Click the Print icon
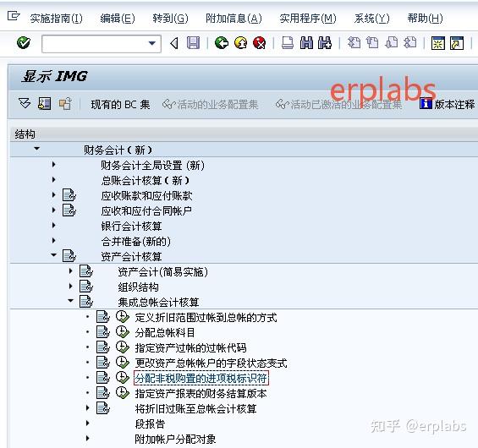The image size is (478, 448). pos(287,43)
